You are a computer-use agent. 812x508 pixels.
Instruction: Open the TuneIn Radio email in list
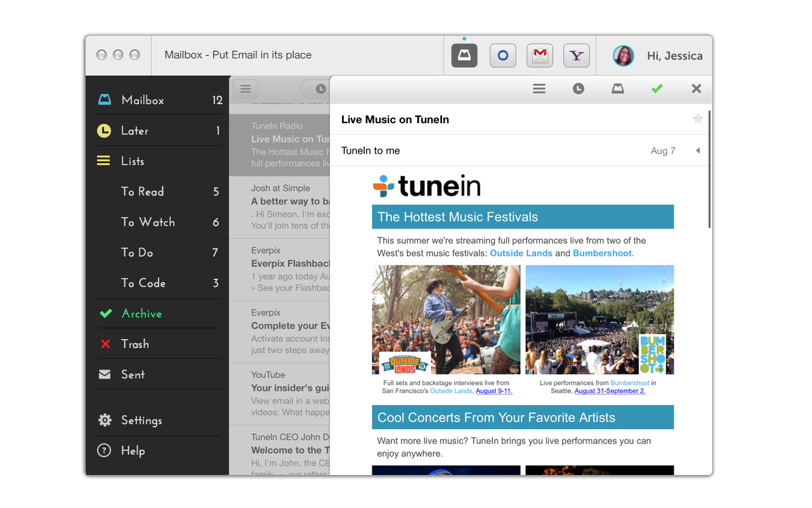280,145
